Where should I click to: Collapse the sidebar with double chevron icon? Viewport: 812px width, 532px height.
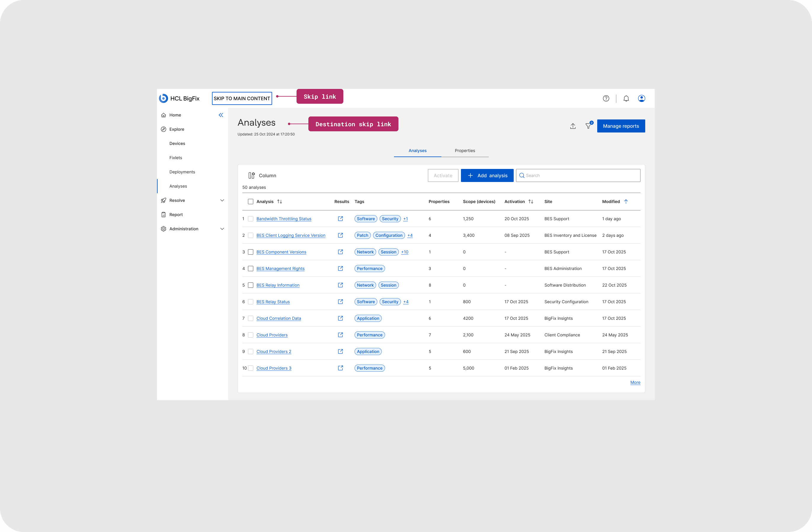click(221, 115)
